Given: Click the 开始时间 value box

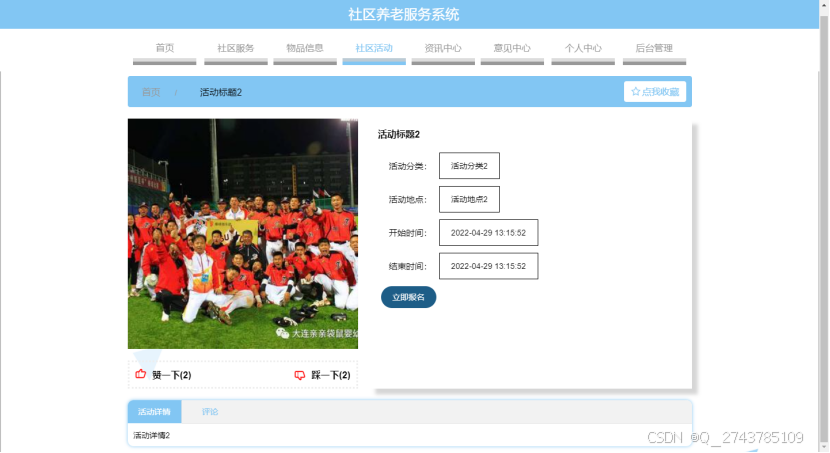Looking at the screenshot, I should pyautogui.click(x=489, y=232).
